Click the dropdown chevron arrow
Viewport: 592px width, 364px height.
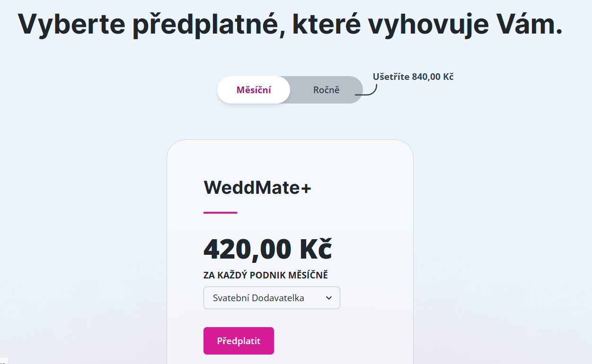click(329, 298)
